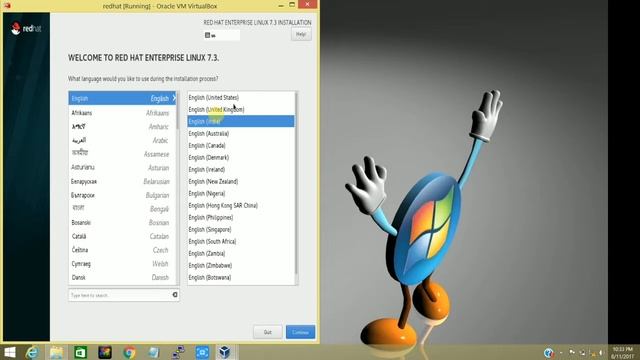Choose English (Nigeria) locale
Screen dimensions: 640x360
pos(241,193)
